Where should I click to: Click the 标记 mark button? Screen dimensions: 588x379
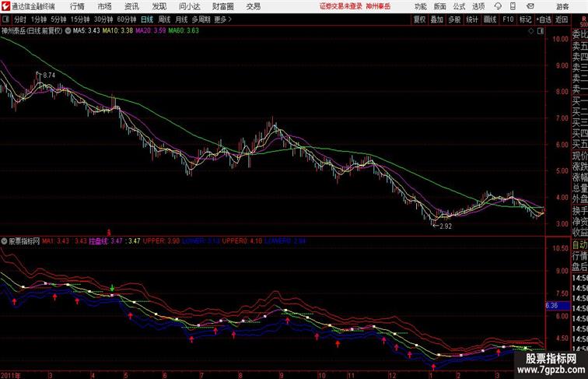coord(525,19)
